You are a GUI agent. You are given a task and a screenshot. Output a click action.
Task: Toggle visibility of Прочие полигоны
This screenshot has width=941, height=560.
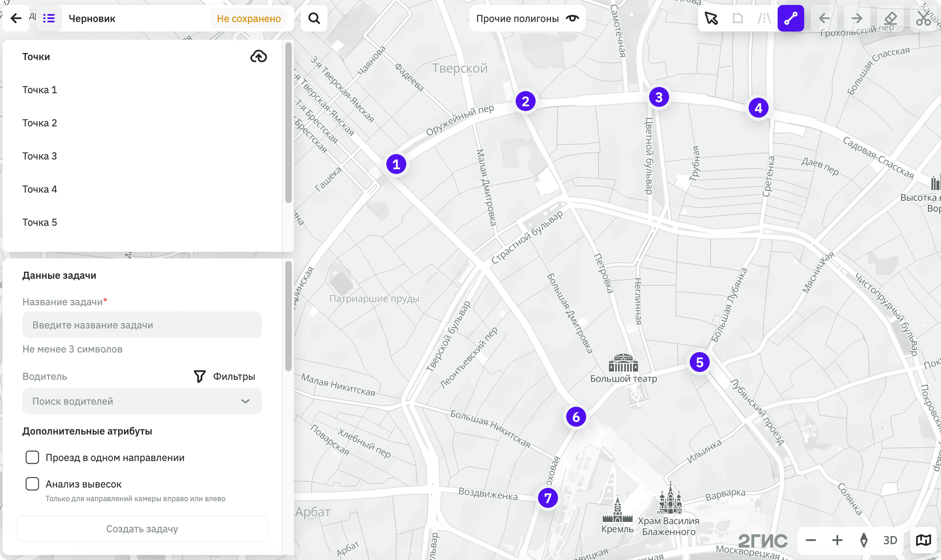[x=572, y=18]
